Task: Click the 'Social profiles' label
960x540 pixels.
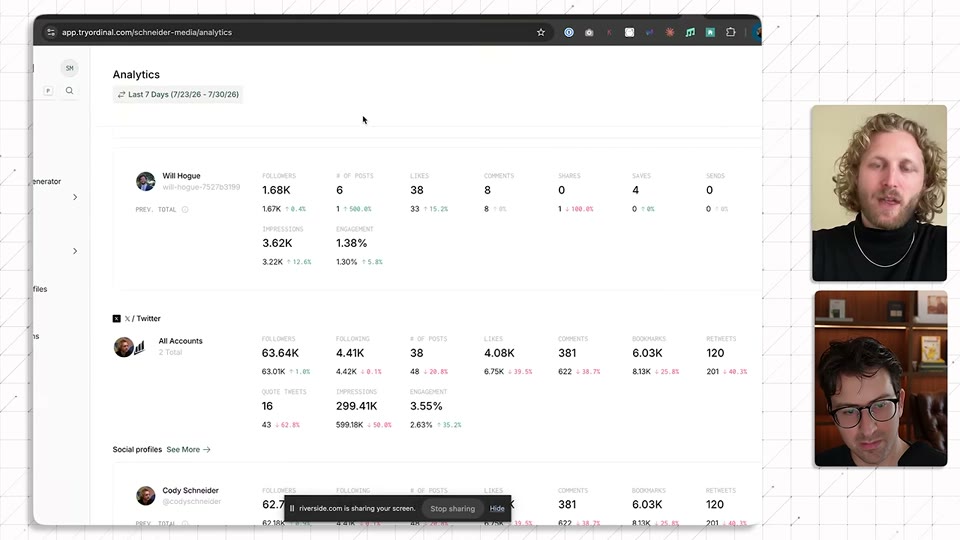Action: 137,449
